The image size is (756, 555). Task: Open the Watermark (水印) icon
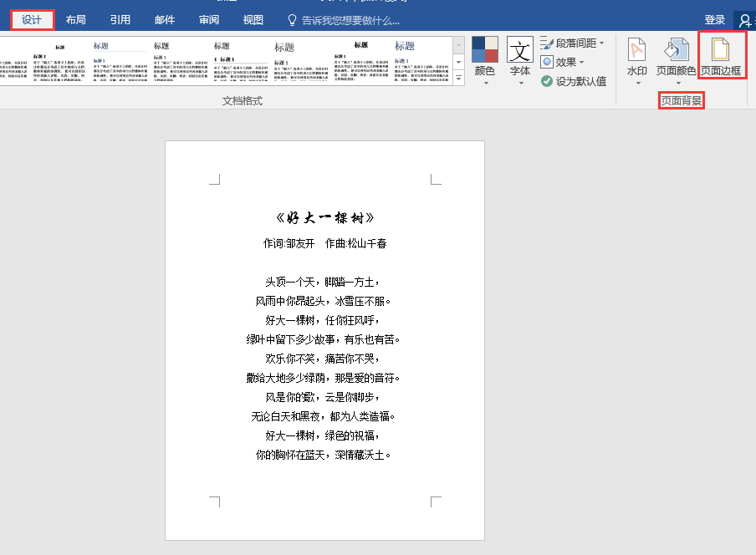pyautogui.click(x=636, y=50)
